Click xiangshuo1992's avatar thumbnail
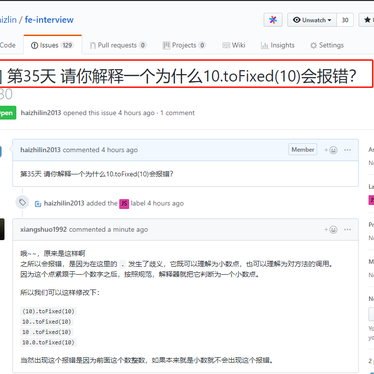 tap(2, 229)
